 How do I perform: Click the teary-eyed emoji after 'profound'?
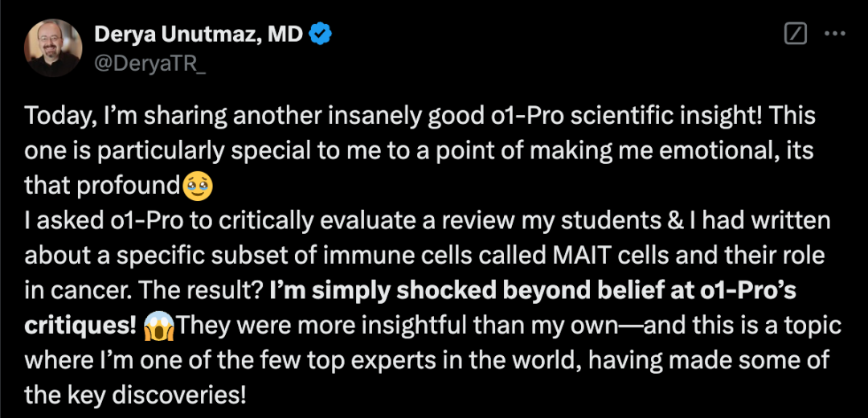[198, 186]
